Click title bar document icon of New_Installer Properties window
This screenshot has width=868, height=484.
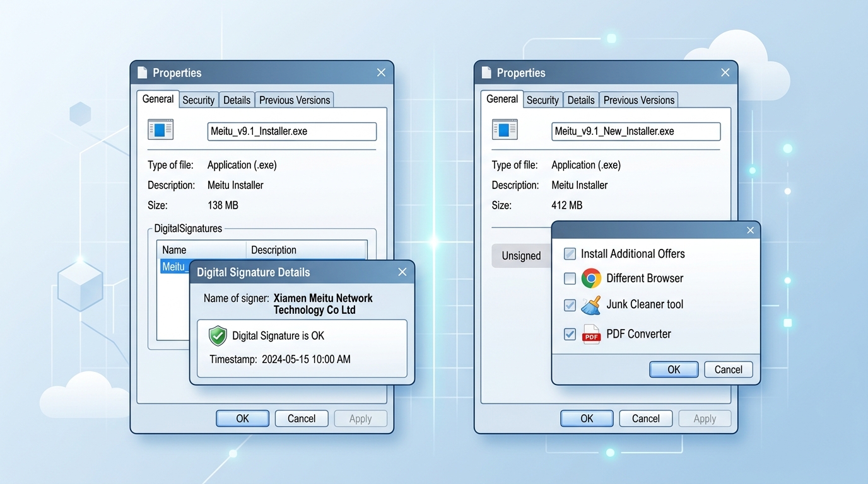click(486, 72)
